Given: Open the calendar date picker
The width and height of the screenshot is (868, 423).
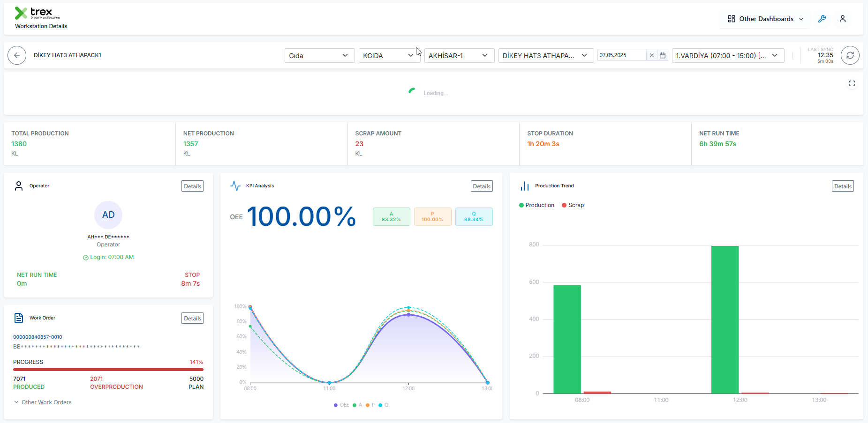Looking at the screenshot, I should 663,55.
